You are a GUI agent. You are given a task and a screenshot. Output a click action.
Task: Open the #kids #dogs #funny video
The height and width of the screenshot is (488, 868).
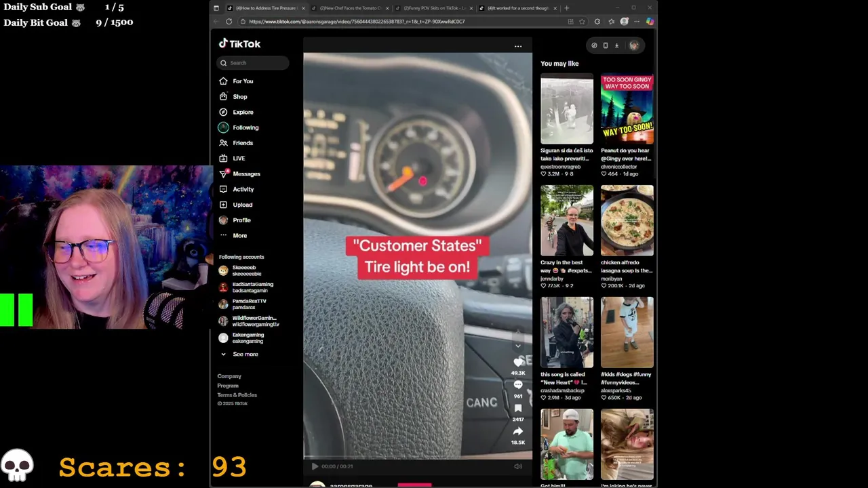pyautogui.click(x=627, y=332)
